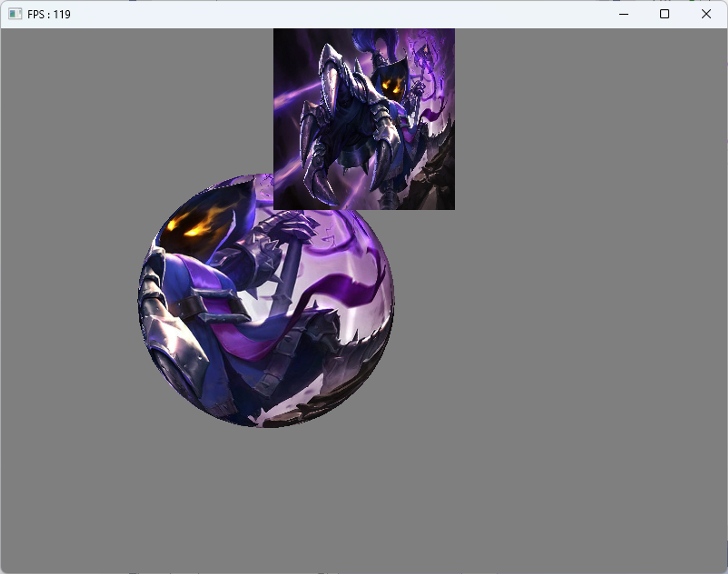Minimize the FPS window

click(624, 14)
